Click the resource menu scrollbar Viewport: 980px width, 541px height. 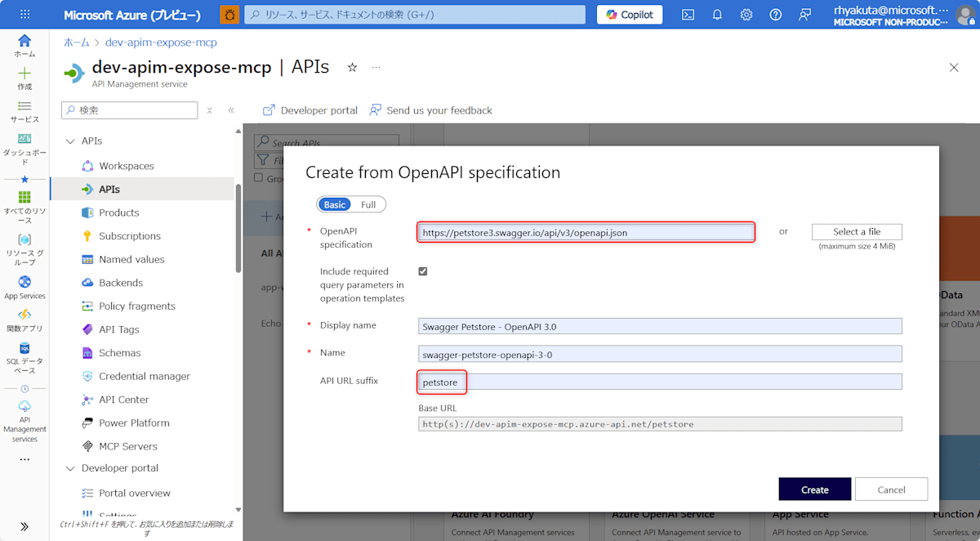(238, 229)
